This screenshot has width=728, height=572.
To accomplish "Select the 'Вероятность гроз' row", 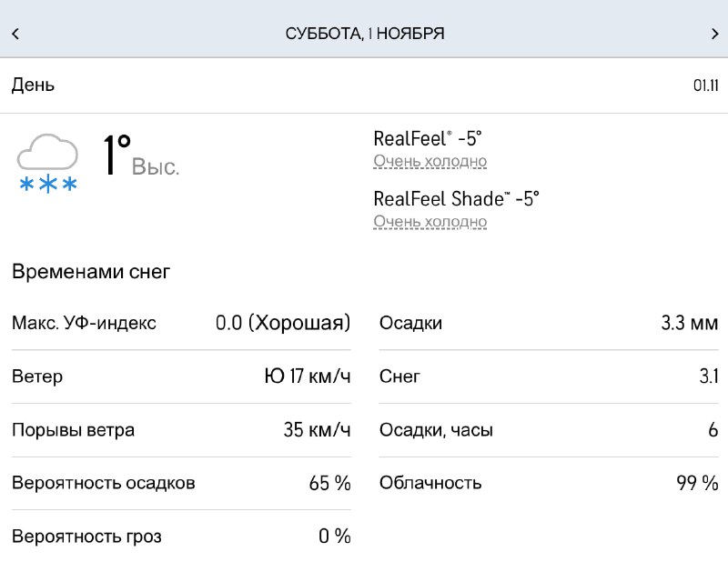I will pos(181,537).
